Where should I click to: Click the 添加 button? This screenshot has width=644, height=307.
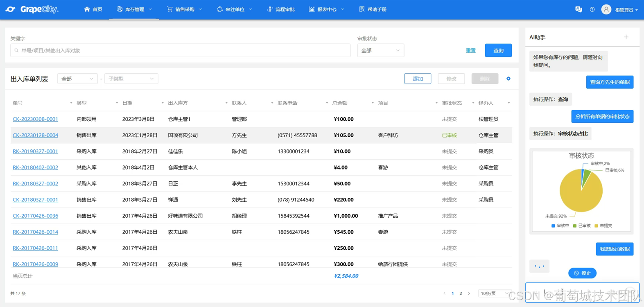(418, 79)
